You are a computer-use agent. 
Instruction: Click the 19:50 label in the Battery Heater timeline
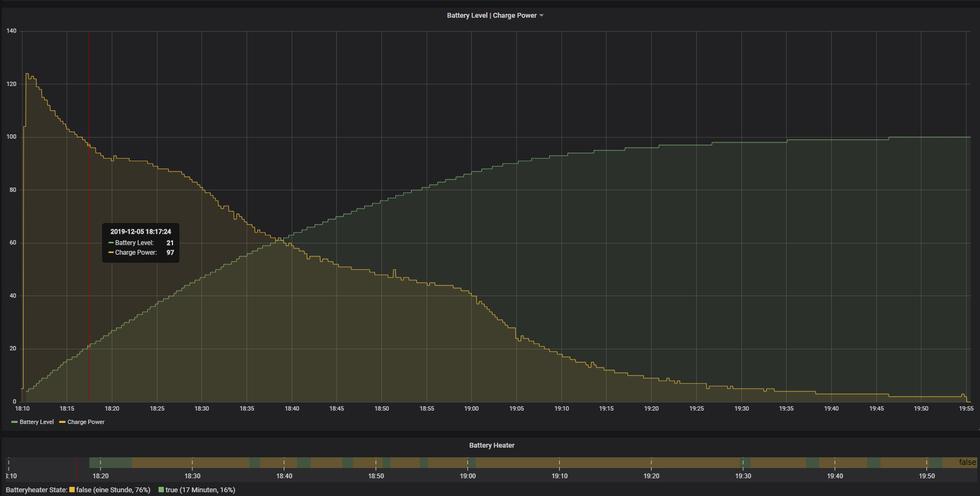pyautogui.click(x=927, y=476)
